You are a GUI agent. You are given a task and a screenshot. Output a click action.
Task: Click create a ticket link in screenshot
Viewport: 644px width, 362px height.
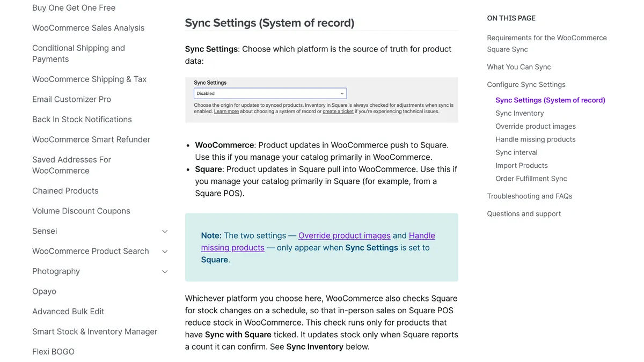(338, 112)
